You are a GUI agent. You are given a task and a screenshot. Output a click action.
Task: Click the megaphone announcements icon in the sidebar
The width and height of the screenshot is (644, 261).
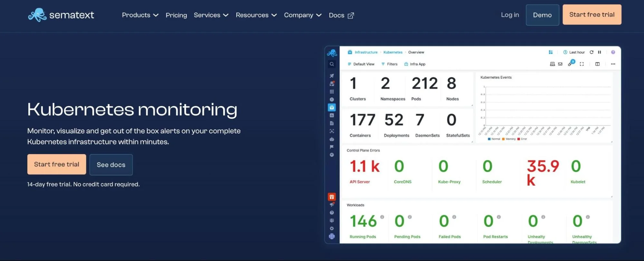click(332, 205)
